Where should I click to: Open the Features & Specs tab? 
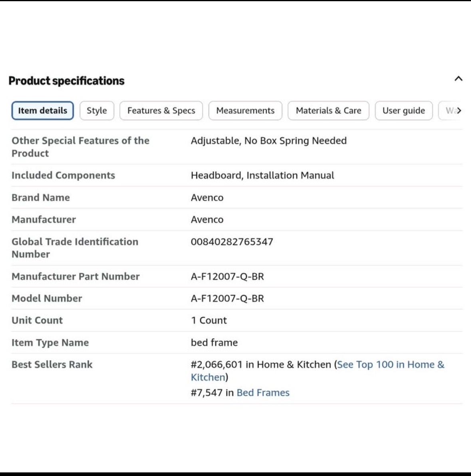[x=161, y=110]
